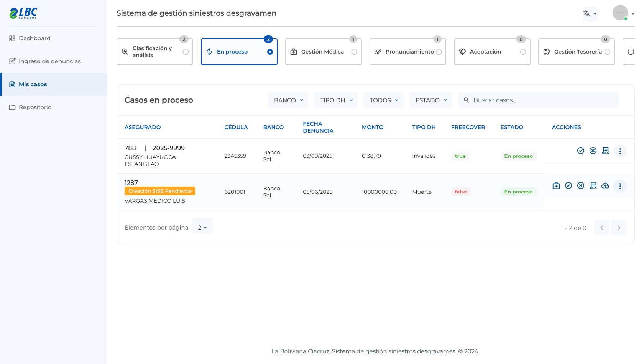The height and width of the screenshot is (364, 644).
Task: Click cloud upload icon for case 1287
Action: 605,185
